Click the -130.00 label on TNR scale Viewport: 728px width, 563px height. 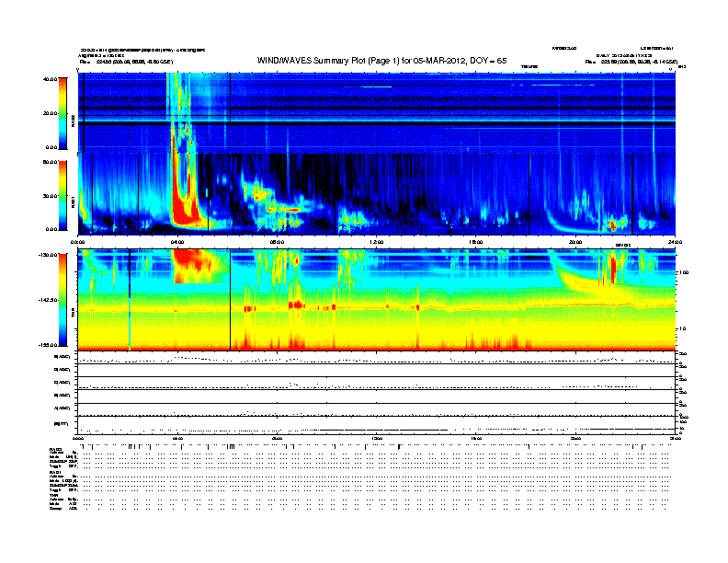pos(49,255)
